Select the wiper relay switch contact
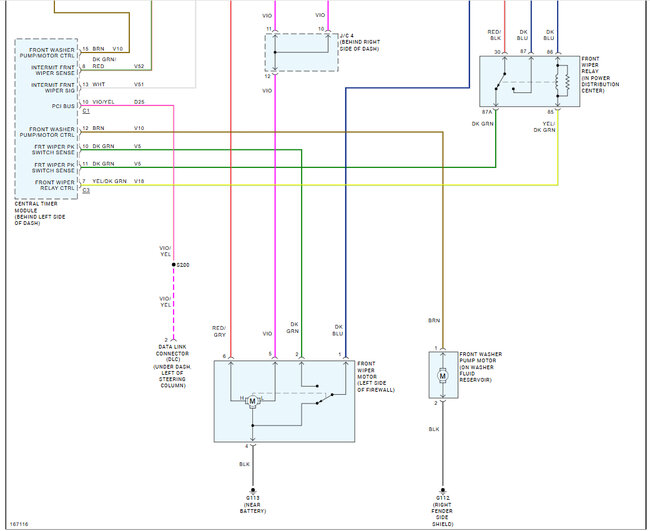This screenshot has width=650, height=531. pos(501,81)
